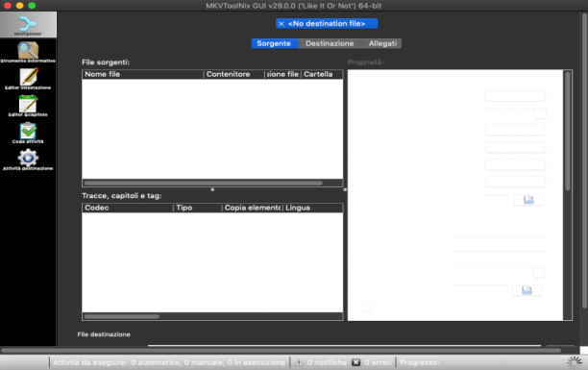This screenshot has height=370, width=588.
Task: Select the No destination file tab
Action: point(327,24)
